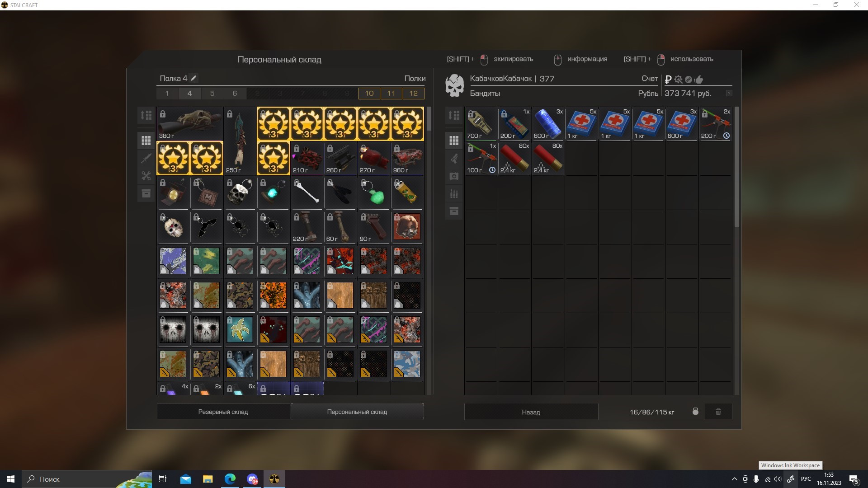Viewport: 868px width, 488px height.
Task: Click the Поиск taskbar search box
Action: click(87, 479)
